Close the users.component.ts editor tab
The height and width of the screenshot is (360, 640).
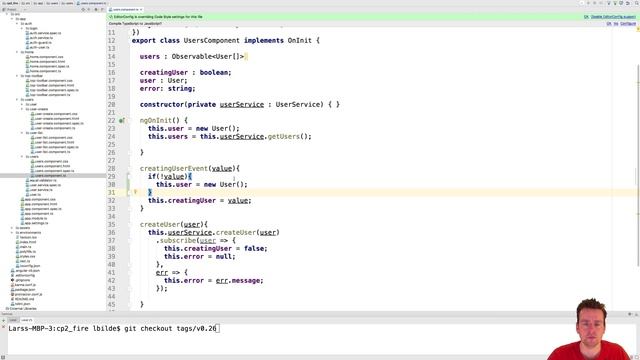(x=141, y=9)
